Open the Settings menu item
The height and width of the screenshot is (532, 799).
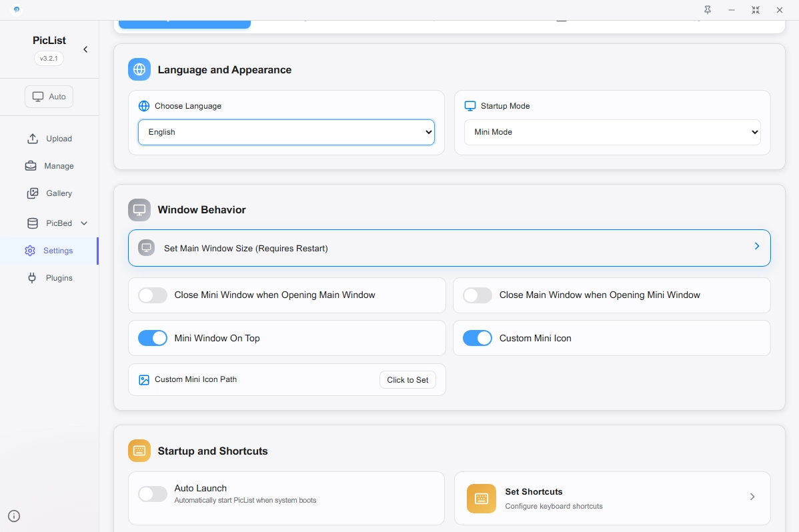(57, 251)
